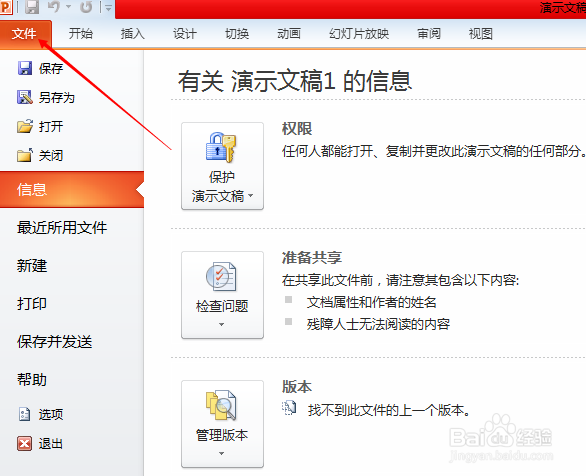Click the 版本 section heading
Viewport: 586px width, 476px height.
pyautogui.click(x=297, y=387)
